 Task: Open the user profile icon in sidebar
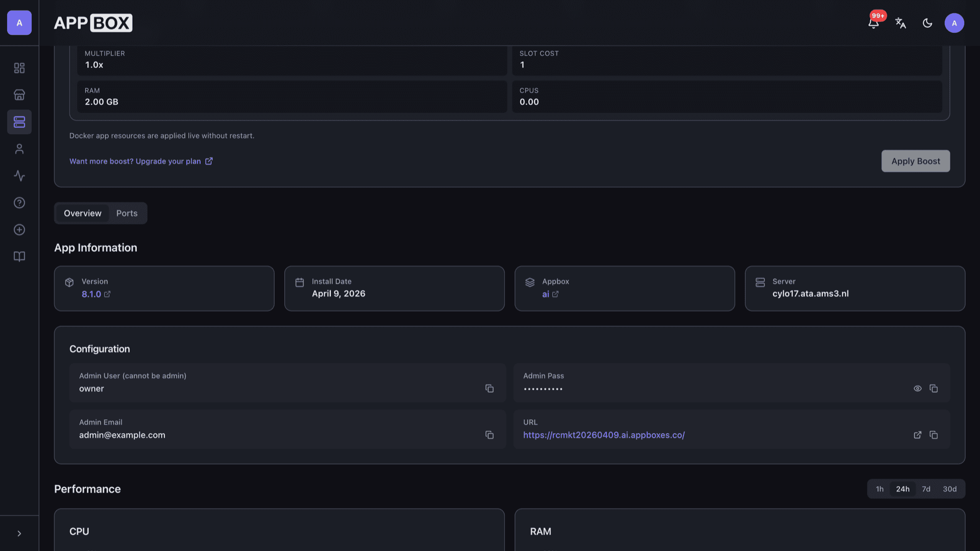19,149
